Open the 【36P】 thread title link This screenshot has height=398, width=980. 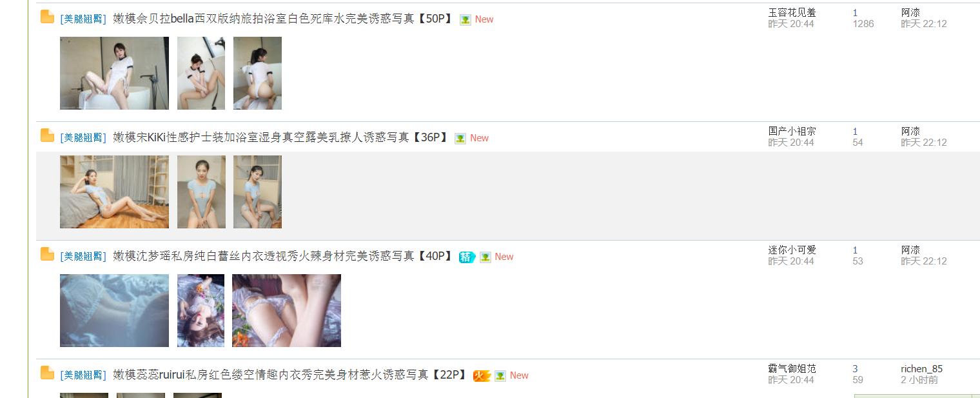click(x=280, y=137)
